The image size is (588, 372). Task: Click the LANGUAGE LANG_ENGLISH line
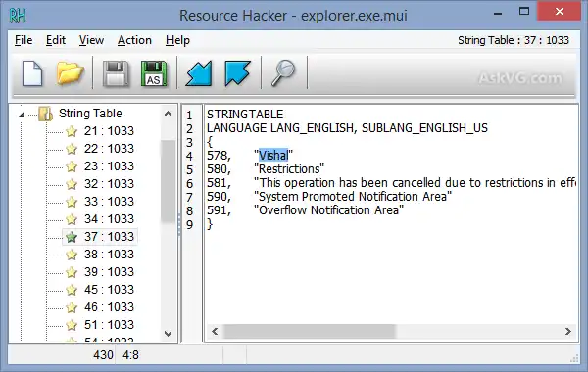coord(347,128)
